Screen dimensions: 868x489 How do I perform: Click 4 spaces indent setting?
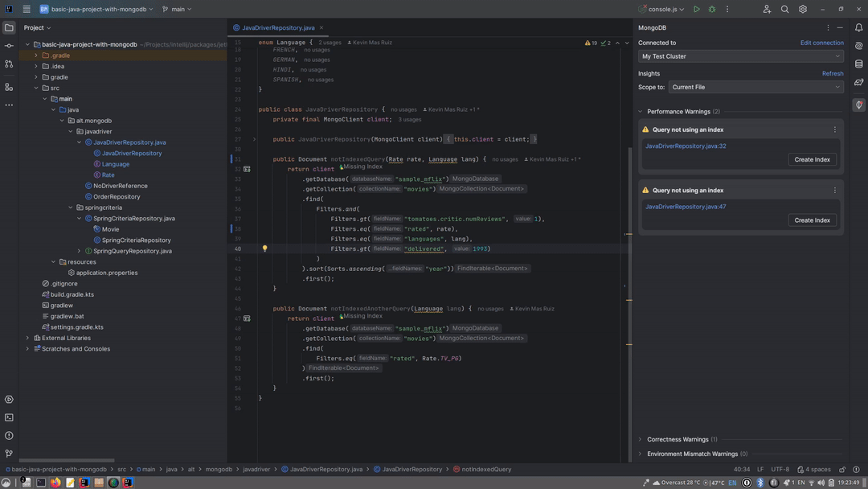tap(813, 469)
